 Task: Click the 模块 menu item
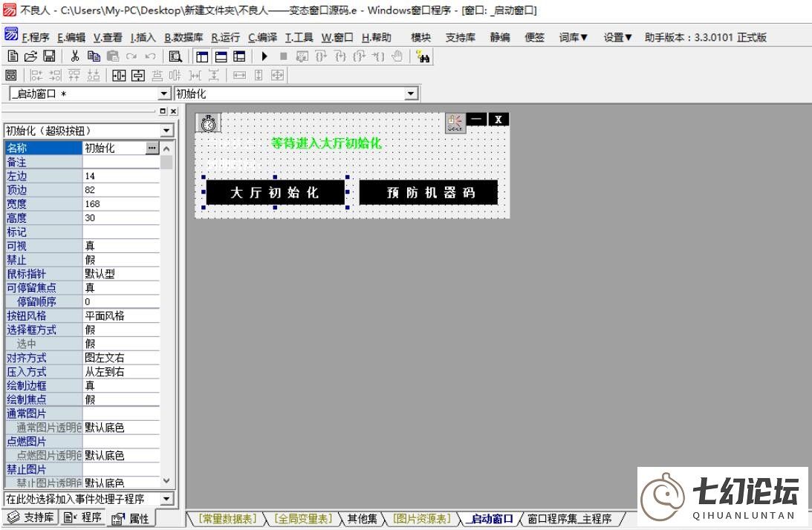(x=421, y=37)
